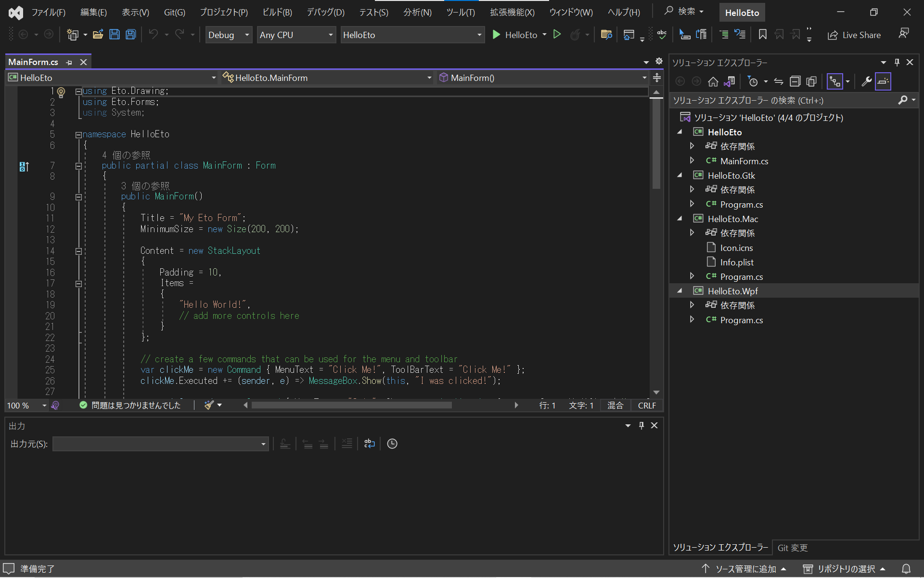
Task: Click Add to Source Control in status bar
Action: [x=744, y=569]
